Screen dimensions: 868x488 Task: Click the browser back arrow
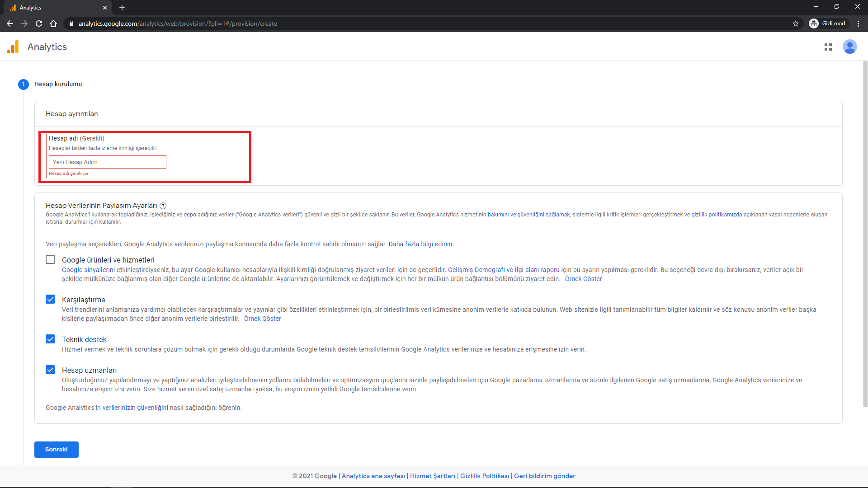10,23
